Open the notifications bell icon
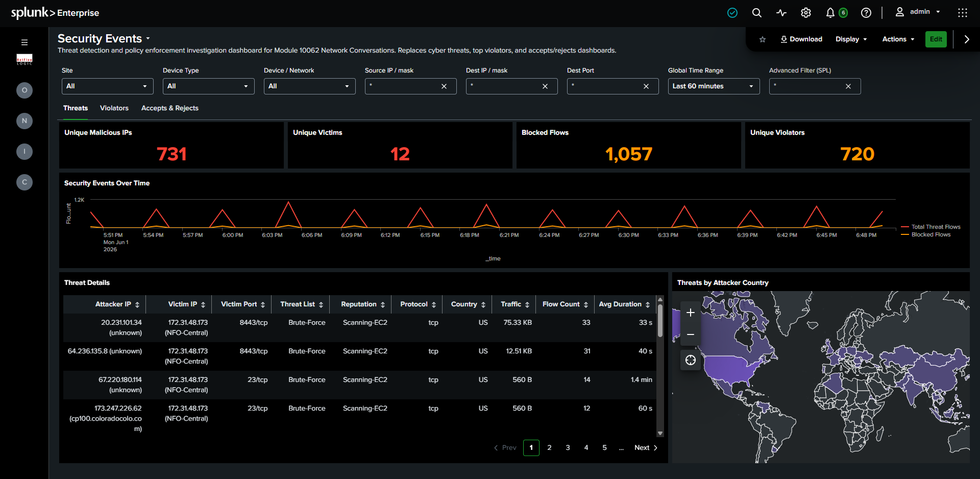Screen dimensions: 980x479 point(830,13)
